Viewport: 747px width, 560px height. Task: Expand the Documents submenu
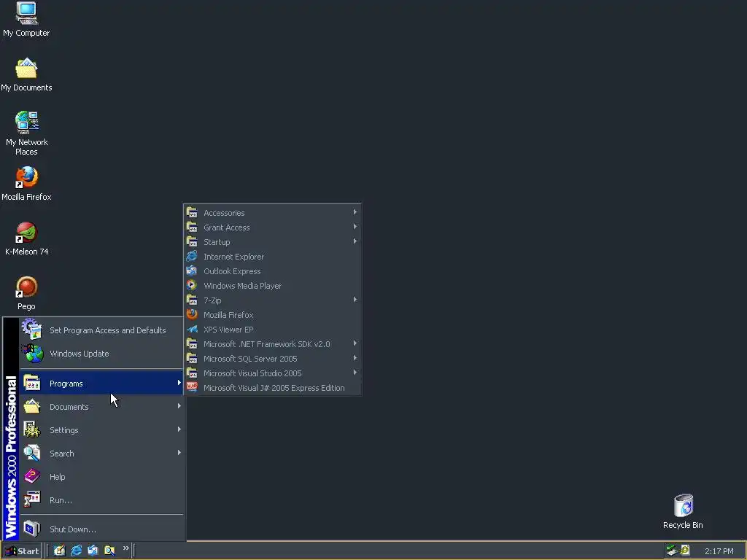101,406
